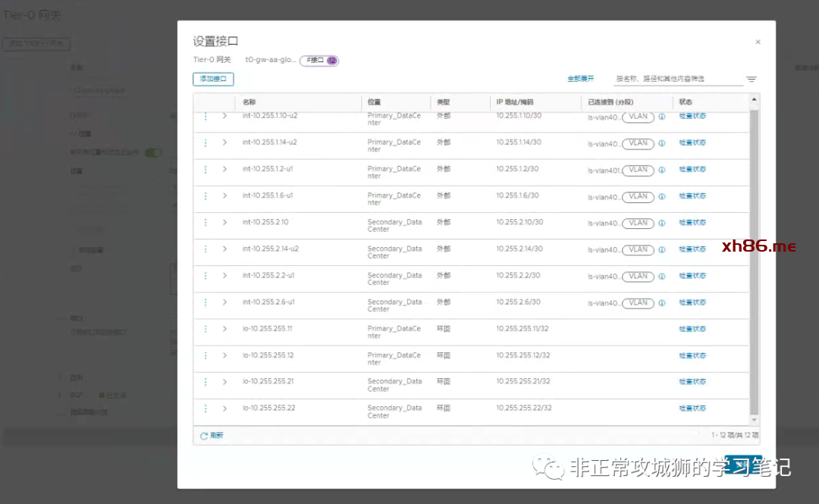The height and width of the screenshot is (504, 819).
Task: Open actions menu for lo-10.255.255.12
Action: (206, 355)
